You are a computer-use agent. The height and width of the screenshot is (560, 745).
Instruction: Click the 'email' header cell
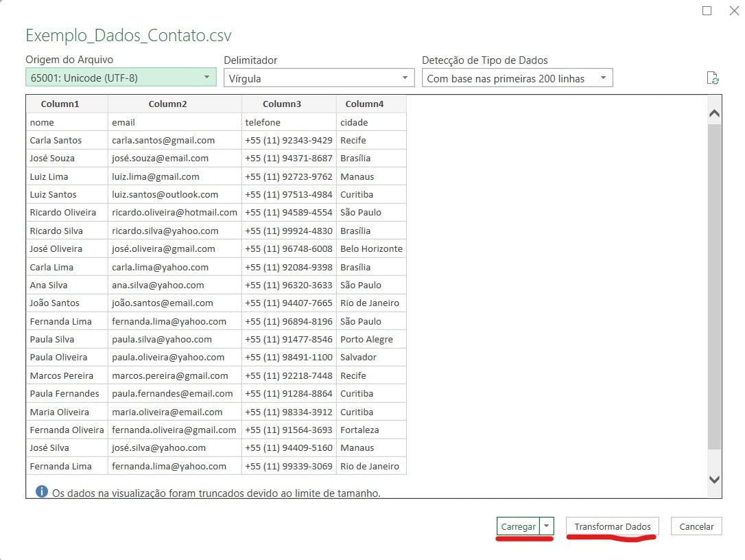tap(175, 122)
